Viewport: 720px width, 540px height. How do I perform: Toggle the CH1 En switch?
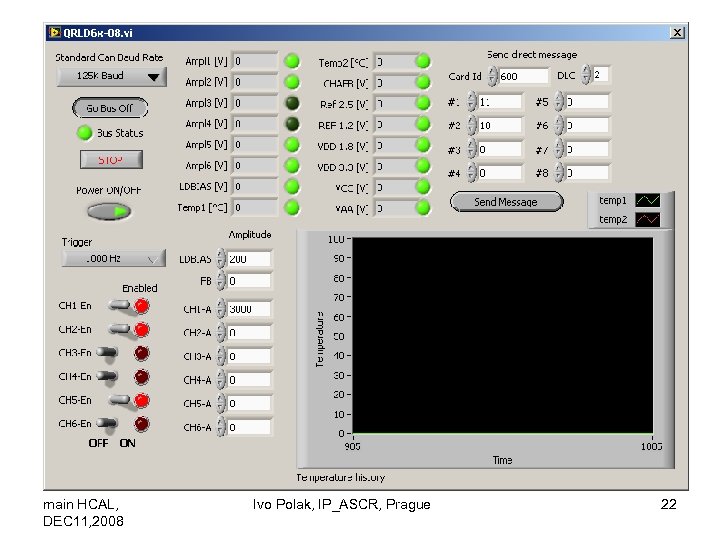[x=120, y=305]
